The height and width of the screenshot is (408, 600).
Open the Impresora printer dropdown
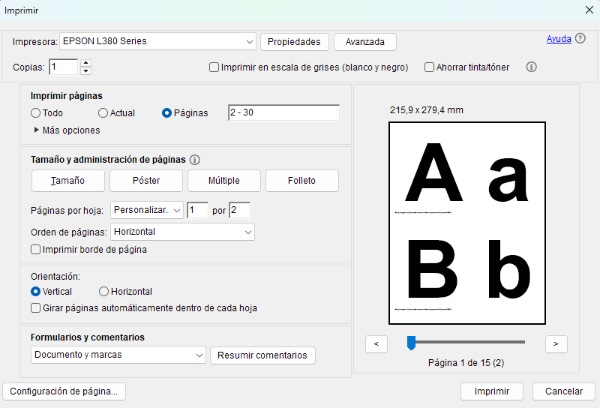pyautogui.click(x=249, y=41)
